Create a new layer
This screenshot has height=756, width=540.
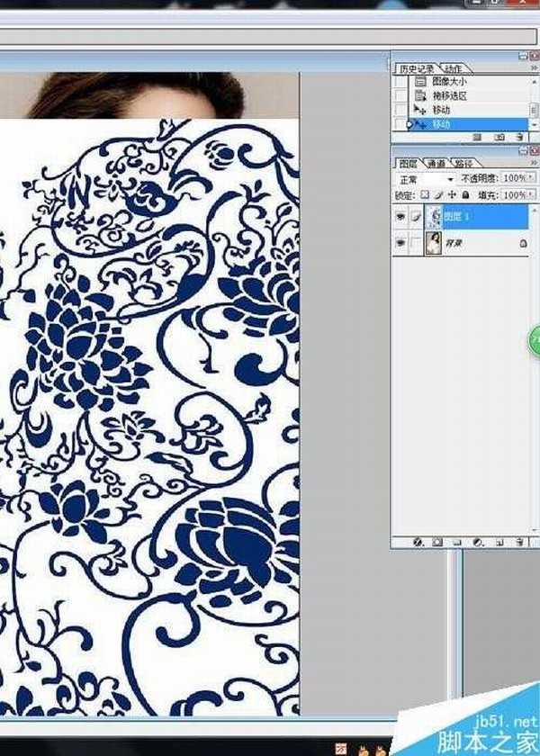point(499,542)
